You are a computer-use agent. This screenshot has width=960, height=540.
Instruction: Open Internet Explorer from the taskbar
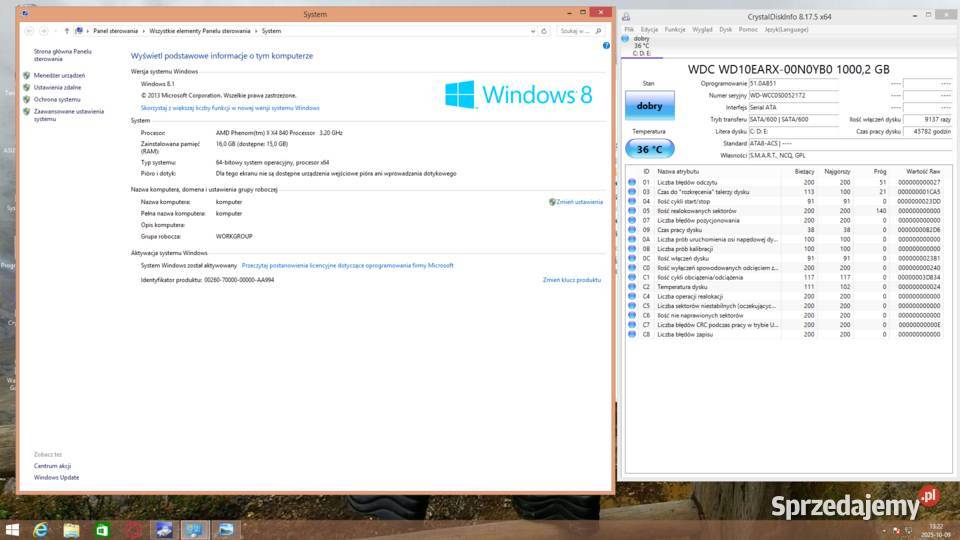pos(41,529)
